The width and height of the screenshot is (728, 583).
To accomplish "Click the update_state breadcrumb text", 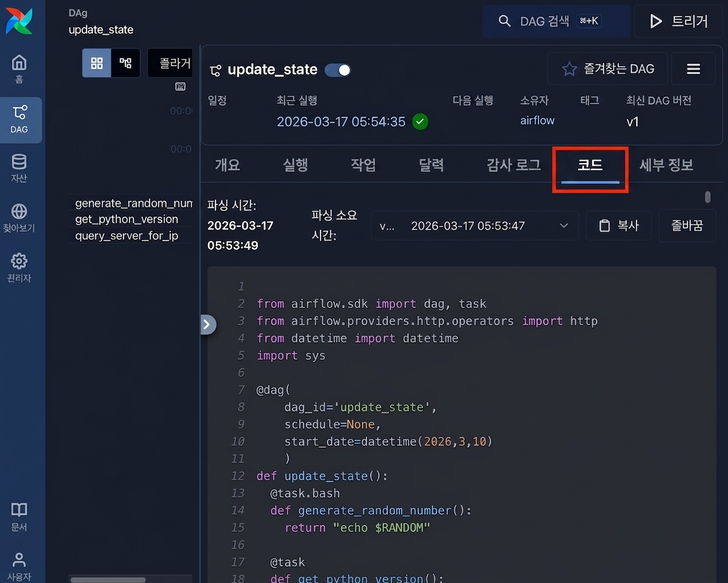I will (x=100, y=30).
